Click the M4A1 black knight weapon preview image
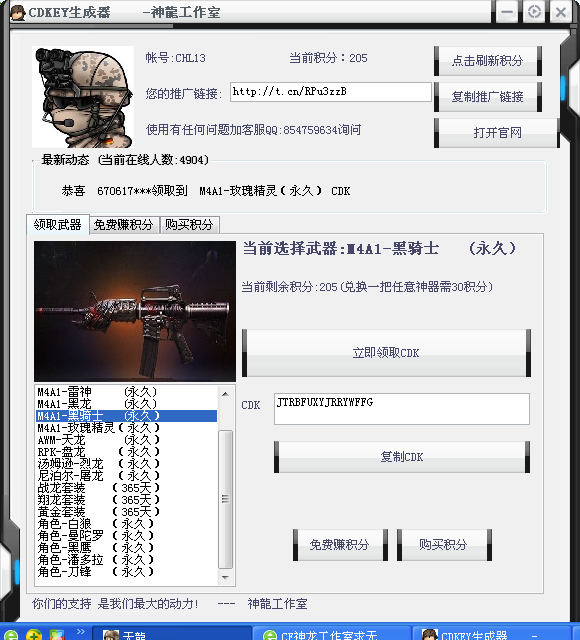The height and width of the screenshot is (640, 580). [x=135, y=311]
